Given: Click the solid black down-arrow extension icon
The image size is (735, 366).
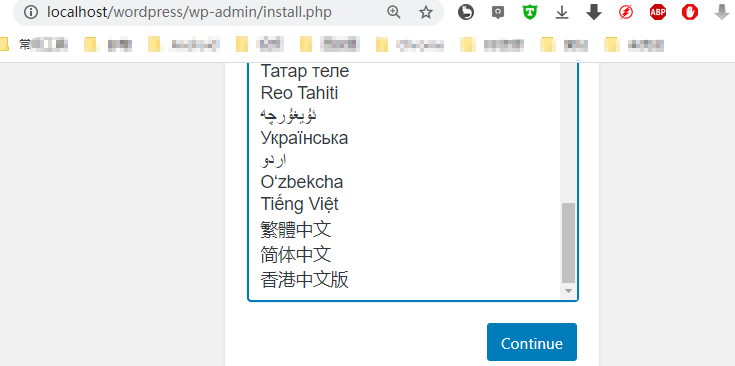Looking at the screenshot, I should (x=594, y=13).
